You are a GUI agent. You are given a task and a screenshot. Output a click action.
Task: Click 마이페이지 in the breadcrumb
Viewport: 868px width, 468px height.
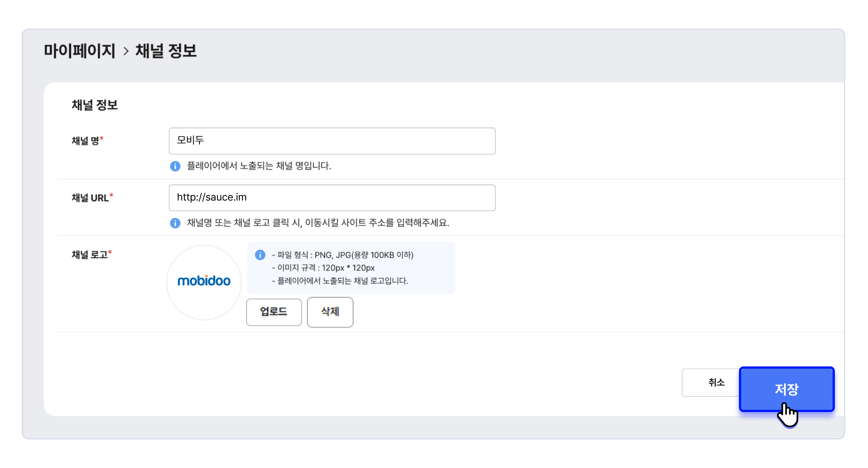(80, 51)
